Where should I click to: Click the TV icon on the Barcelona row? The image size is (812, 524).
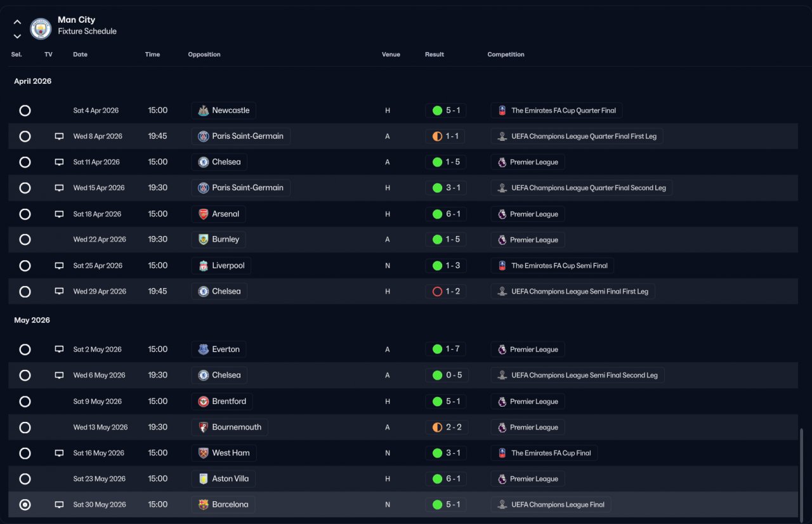pos(59,505)
